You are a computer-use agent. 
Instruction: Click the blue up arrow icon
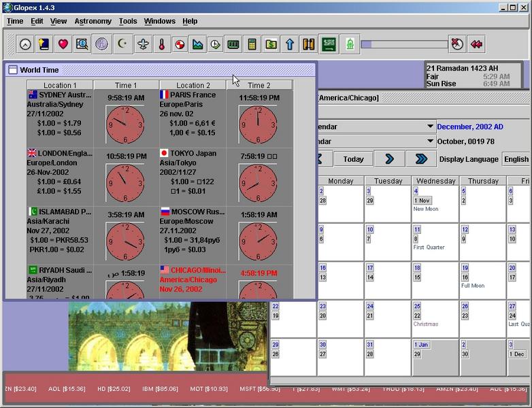click(x=290, y=44)
